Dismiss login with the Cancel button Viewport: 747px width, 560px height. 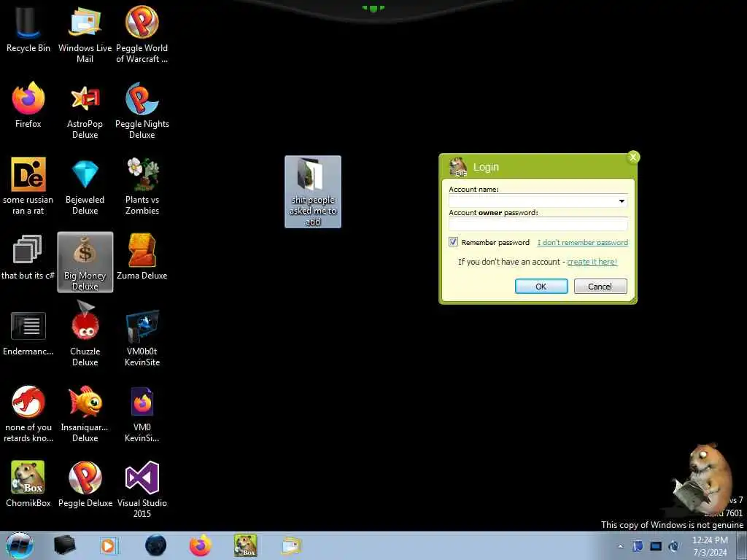tap(600, 286)
